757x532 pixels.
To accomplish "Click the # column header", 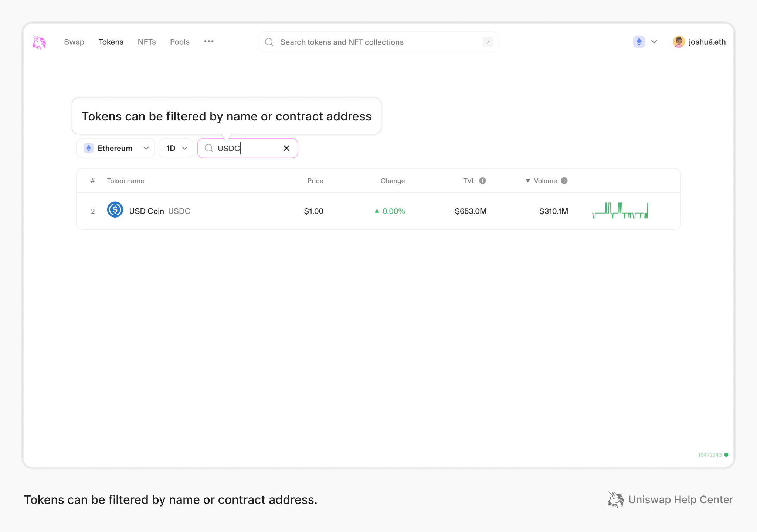I will click(x=93, y=181).
